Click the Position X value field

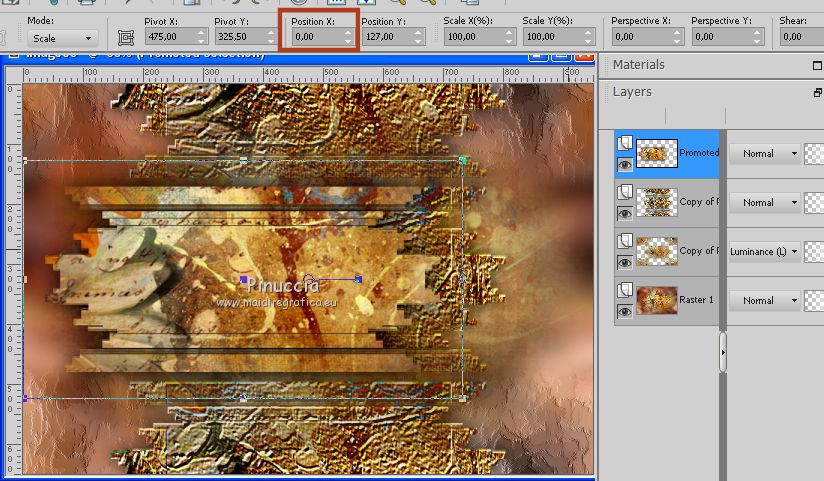click(x=315, y=36)
